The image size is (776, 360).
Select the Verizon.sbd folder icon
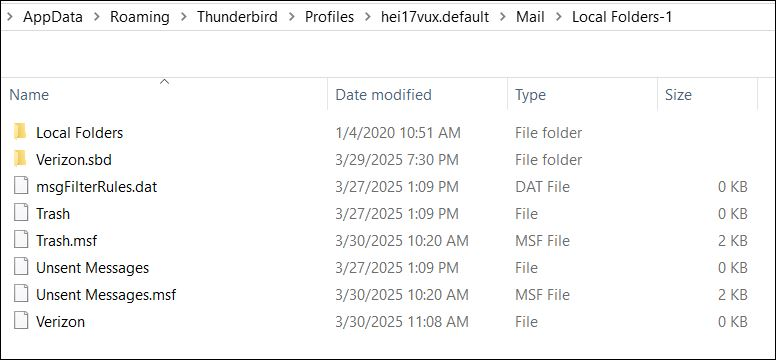pyautogui.click(x=20, y=159)
